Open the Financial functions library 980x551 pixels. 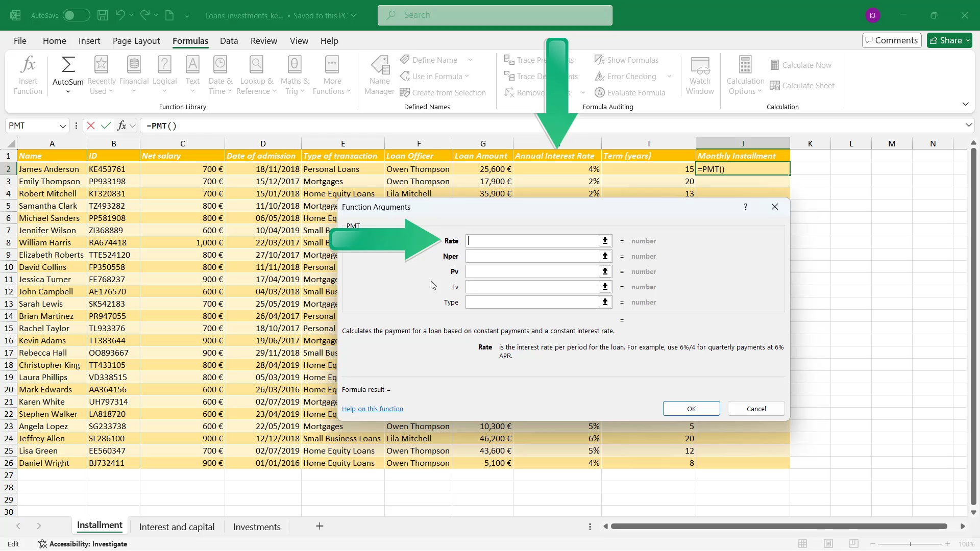(134, 76)
